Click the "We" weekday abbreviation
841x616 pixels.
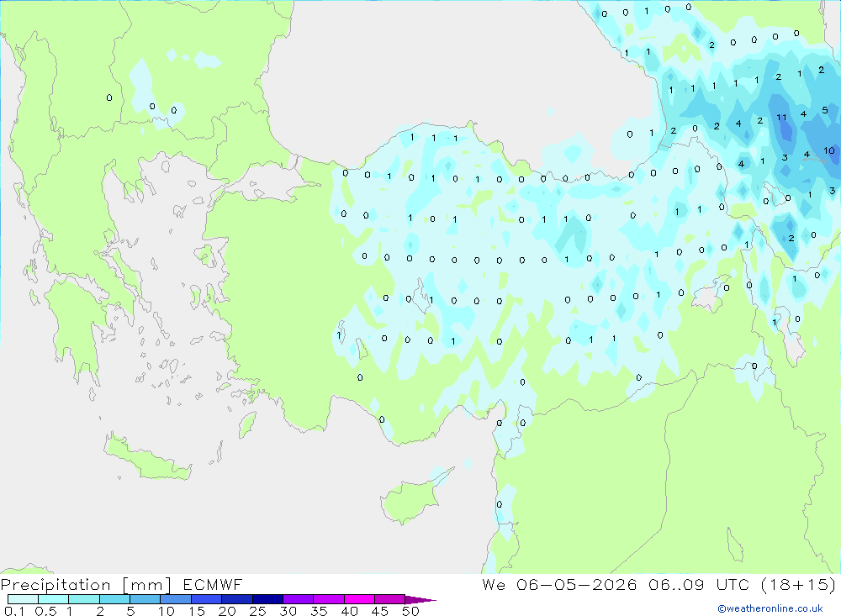pyautogui.click(x=494, y=584)
